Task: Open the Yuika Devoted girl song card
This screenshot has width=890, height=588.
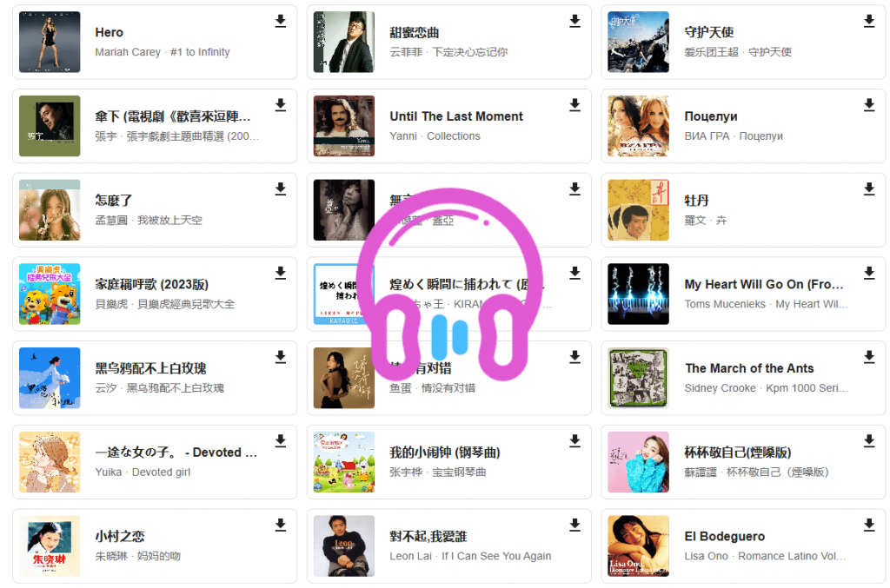Action: tap(155, 462)
